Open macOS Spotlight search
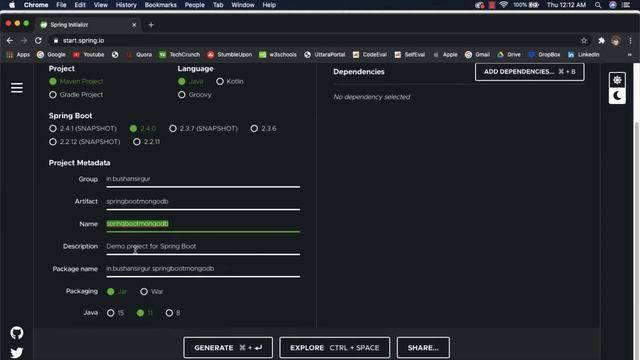This screenshot has height=360, width=640. pos(598,5)
